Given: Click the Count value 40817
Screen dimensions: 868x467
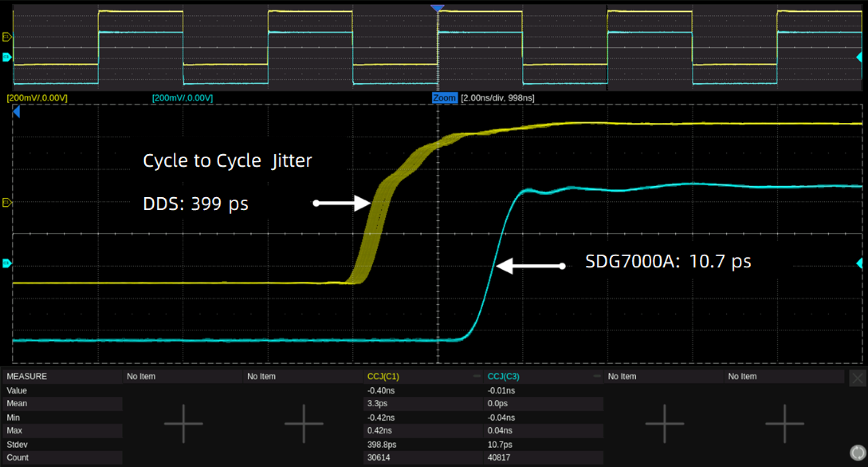Looking at the screenshot, I should click(499, 457).
